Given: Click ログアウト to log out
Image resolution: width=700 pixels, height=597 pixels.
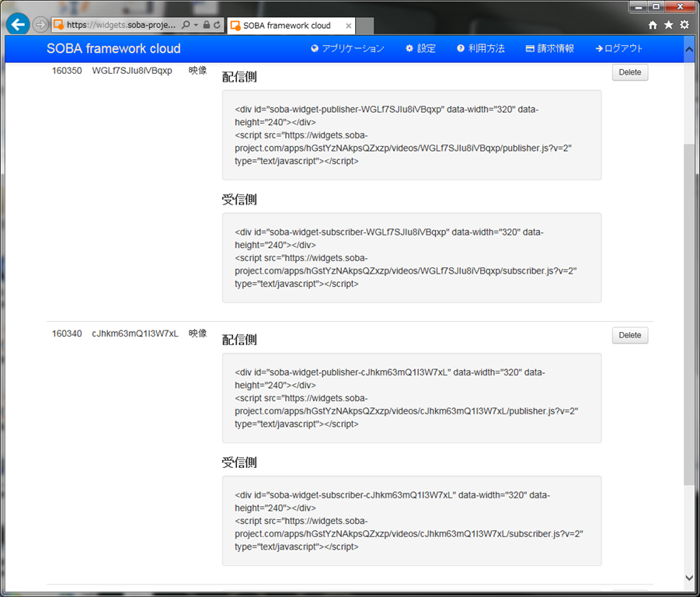Looking at the screenshot, I should pyautogui.click(x=619, y=48).
